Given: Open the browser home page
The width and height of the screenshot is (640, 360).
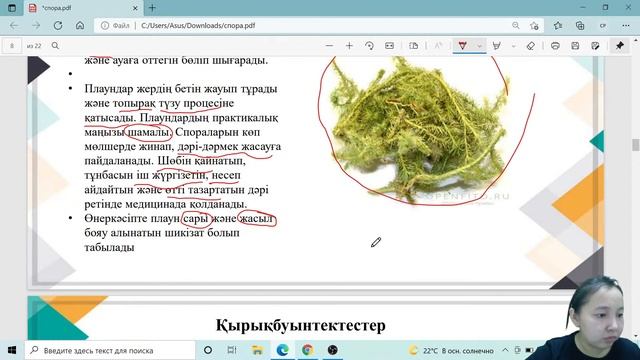Looking at the screenshot, I should (x=80, y=25).
